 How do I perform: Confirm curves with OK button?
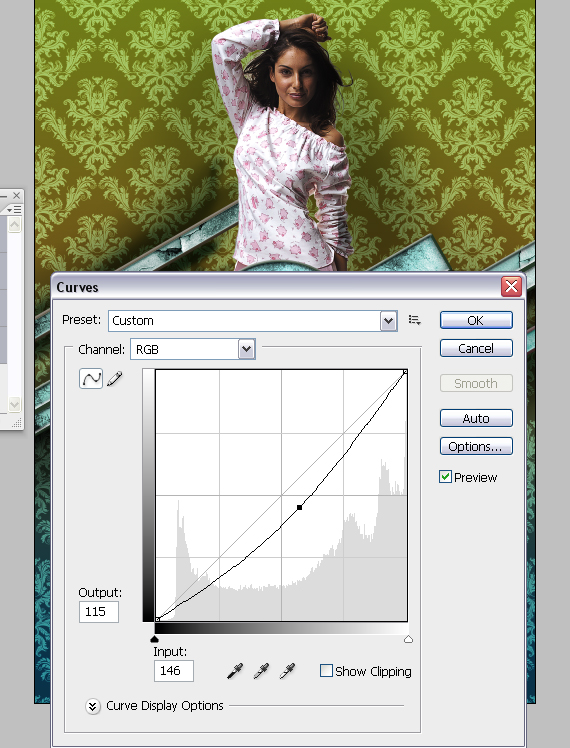click(476, 320)
